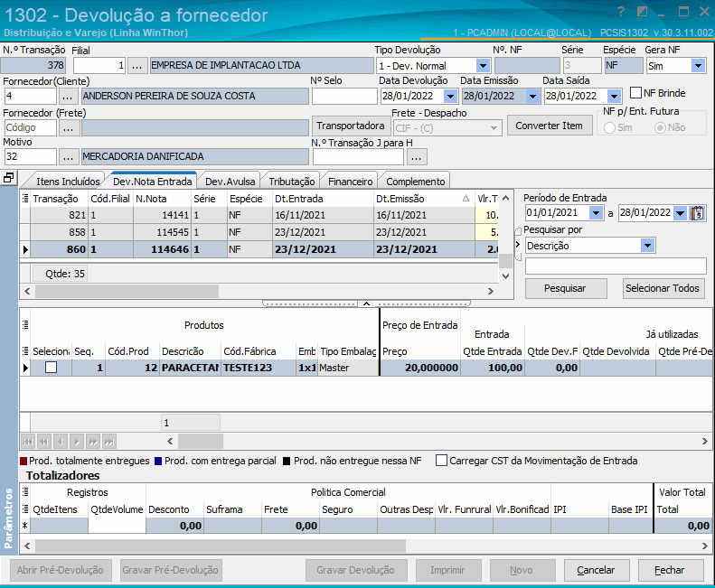Open the notes grid column menu icon
715x588 pixels.
point(25,199)
